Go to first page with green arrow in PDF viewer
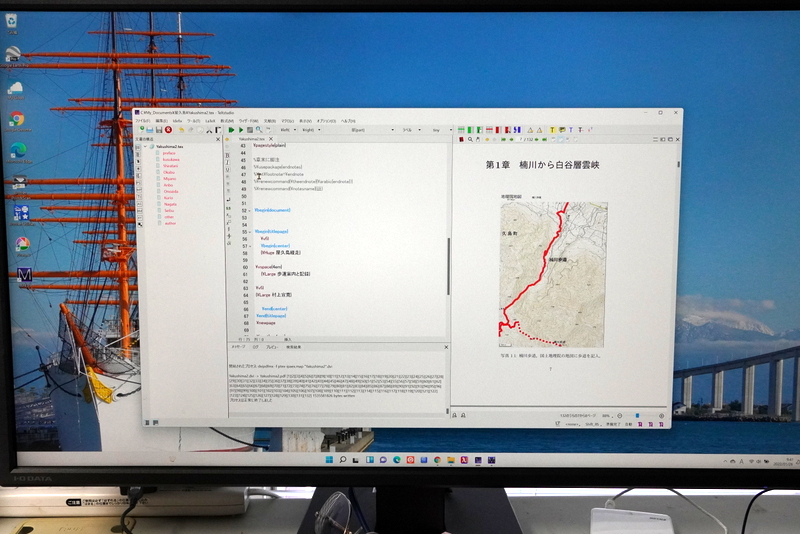Viewport: 800px width, 534px height. tap(504, 139)
